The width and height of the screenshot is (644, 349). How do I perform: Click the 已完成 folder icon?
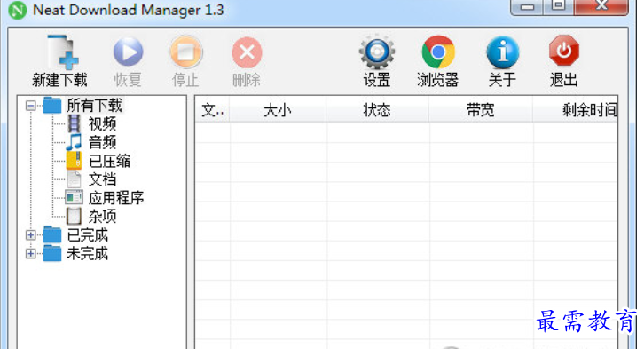52,234
